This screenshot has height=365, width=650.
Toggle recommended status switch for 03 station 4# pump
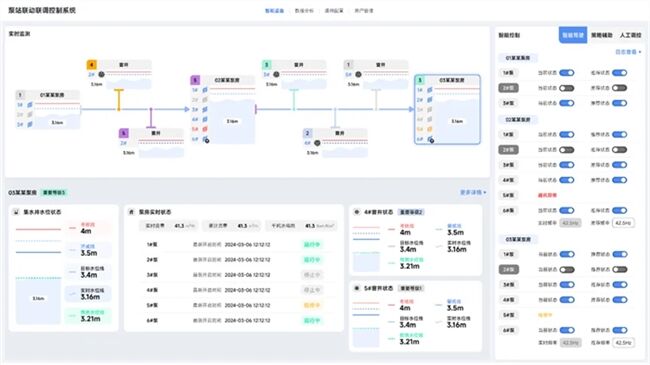click(620, 299)
